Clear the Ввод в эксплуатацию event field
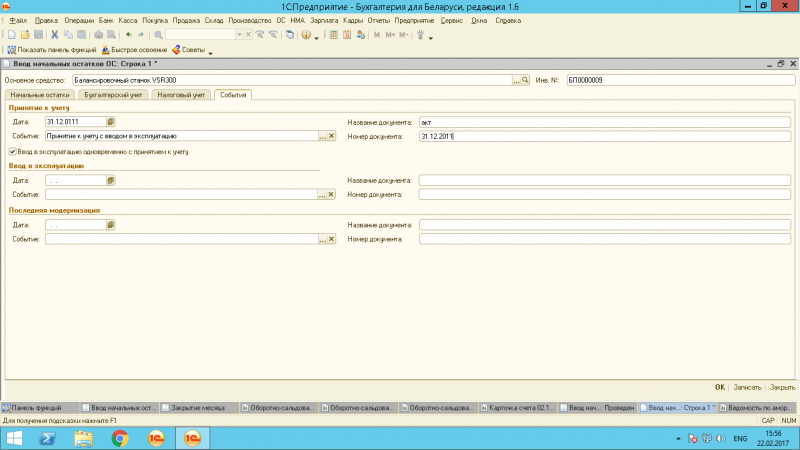 coord(331,194)
